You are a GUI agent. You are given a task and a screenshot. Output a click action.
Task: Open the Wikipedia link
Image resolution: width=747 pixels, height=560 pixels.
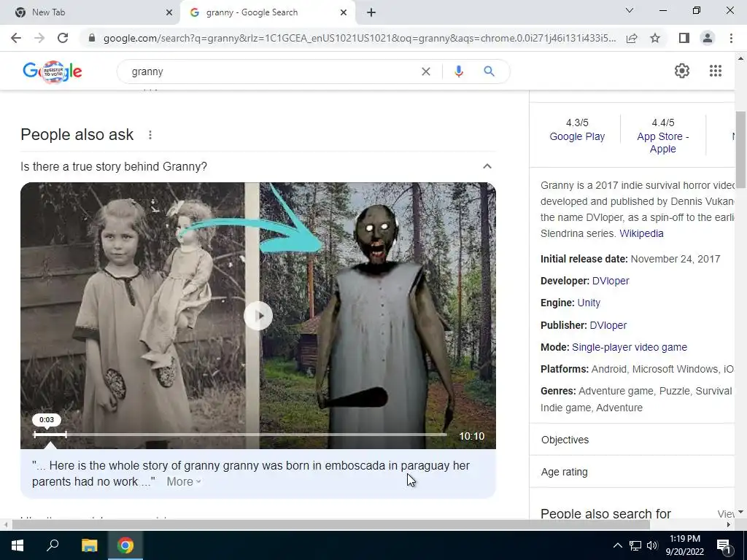pyautogui.click(x=641, y=233)
